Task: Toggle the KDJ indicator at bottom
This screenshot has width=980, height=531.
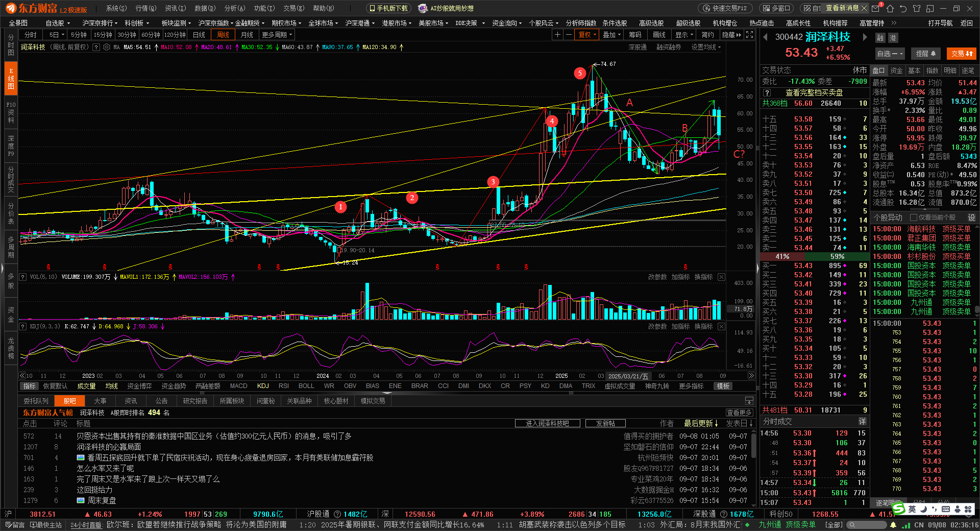Action: pos(263,386)
